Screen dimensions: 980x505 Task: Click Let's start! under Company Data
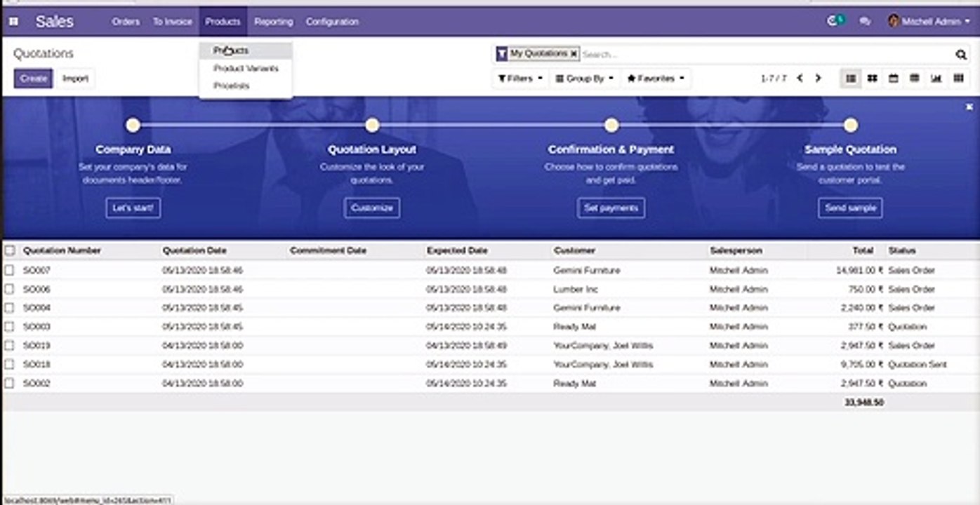[x=133, y=208]
